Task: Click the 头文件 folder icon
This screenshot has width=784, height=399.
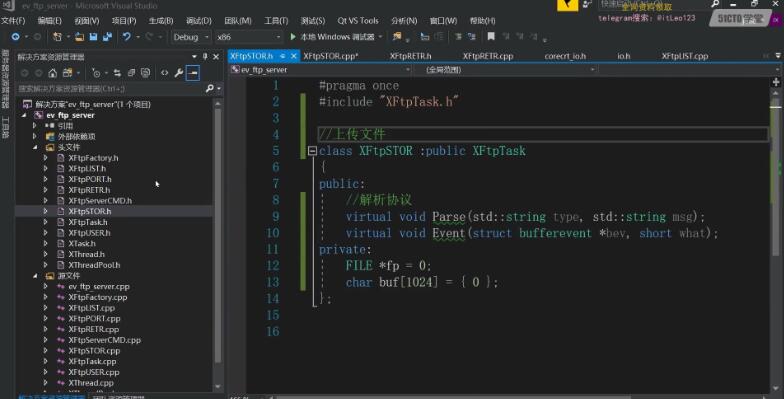Action: pyautogui.click(x=50, y=148)
